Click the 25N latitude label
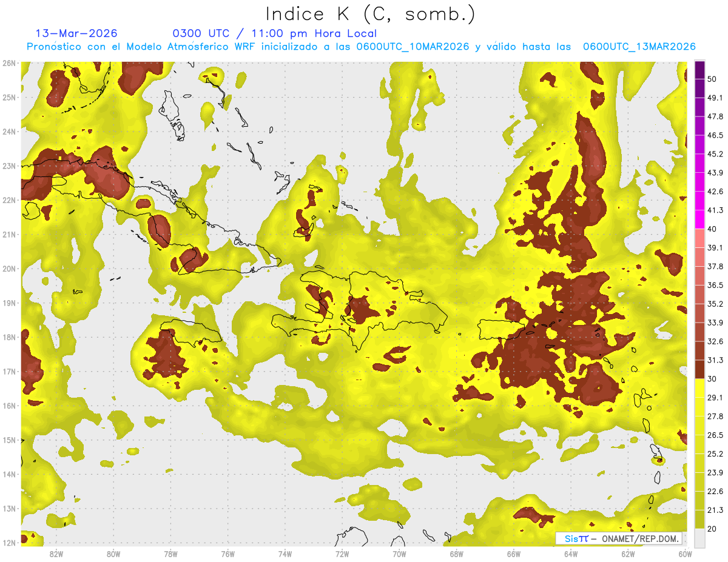This screenshot has height=562, width=728. [x=9, y=97]
